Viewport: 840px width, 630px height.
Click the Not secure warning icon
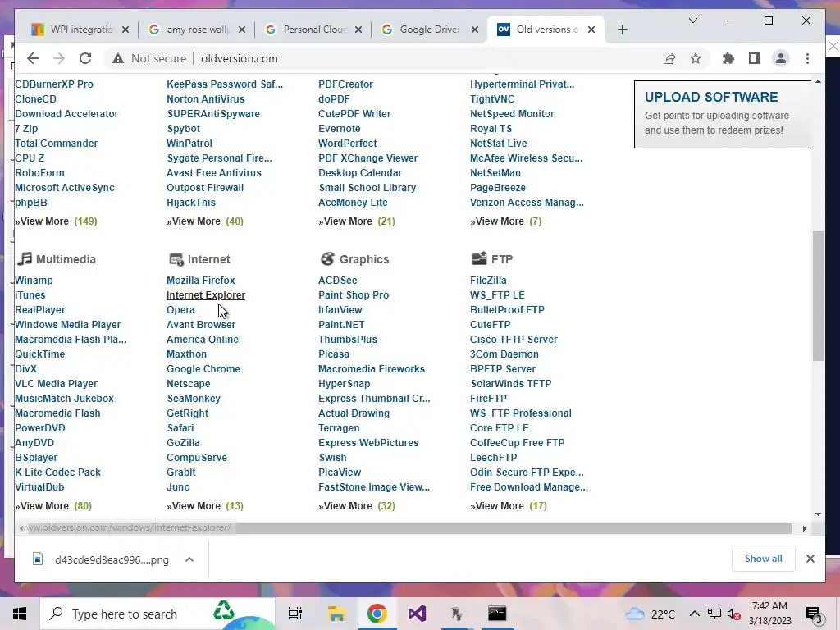coord(118,58)
